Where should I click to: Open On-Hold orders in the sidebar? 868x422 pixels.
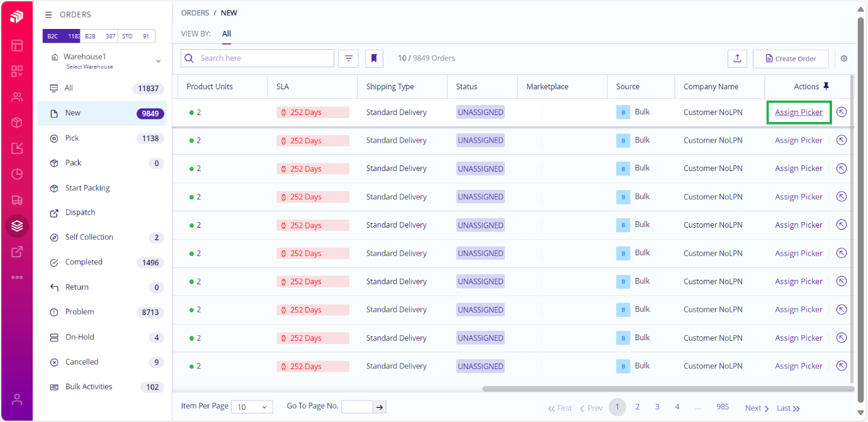pos(103,337)
